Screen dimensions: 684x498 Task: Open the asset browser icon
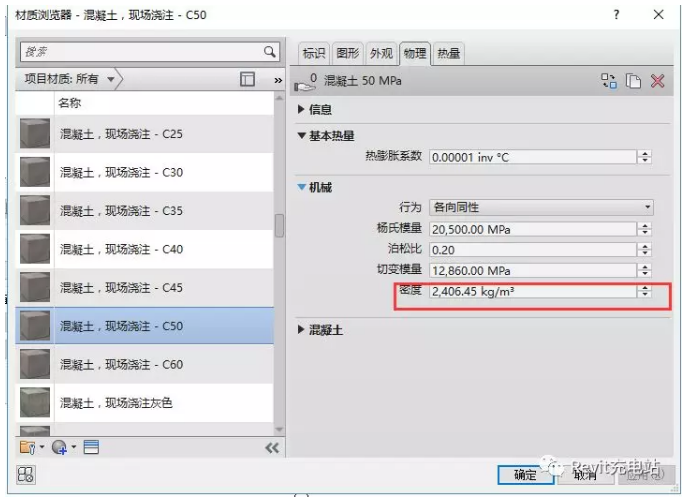pyautogui.click(x=91, y=447)
